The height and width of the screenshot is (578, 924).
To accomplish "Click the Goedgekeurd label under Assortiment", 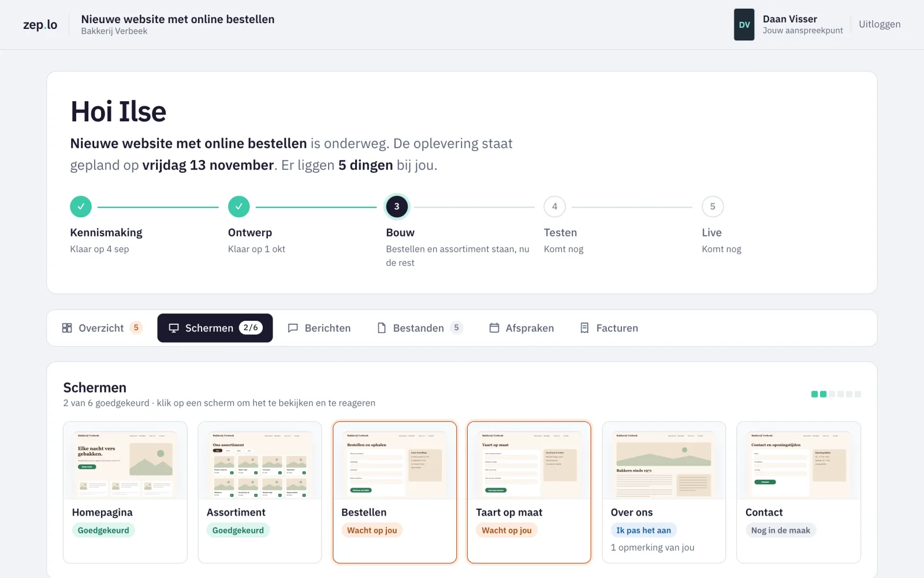I will point(238,530).
